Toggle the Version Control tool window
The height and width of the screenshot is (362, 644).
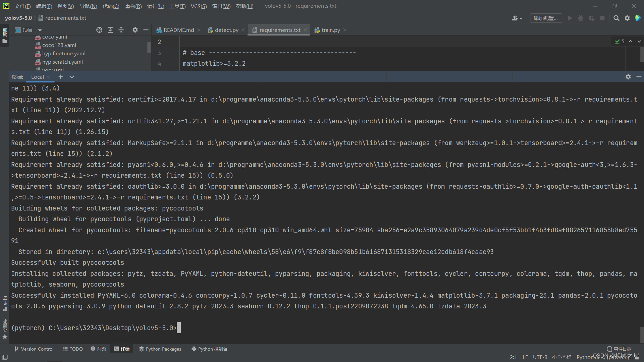pyautogui.click(x=34, y=349)
